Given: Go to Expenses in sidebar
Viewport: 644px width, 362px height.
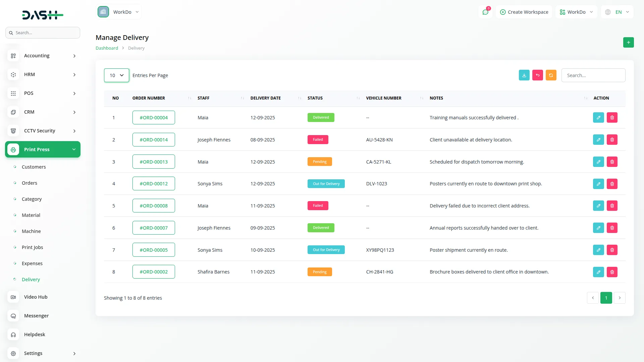Looking at the screenshot, I should 32,263.
